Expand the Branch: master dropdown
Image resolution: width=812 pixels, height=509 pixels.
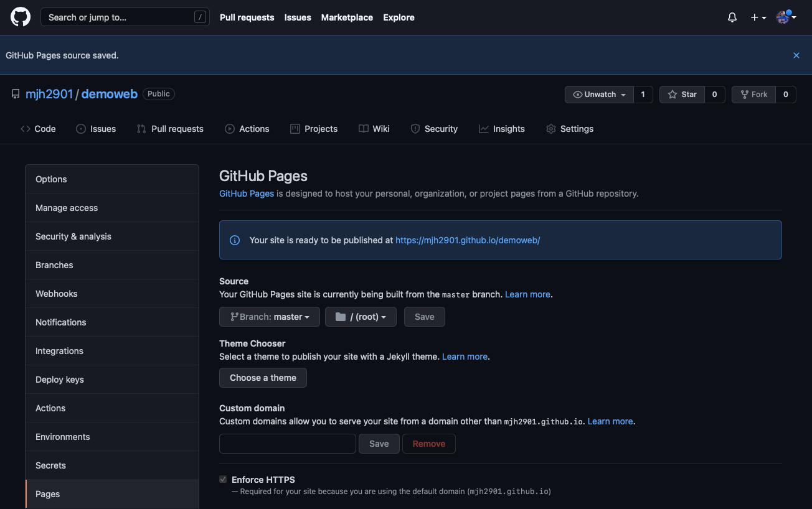270,317
